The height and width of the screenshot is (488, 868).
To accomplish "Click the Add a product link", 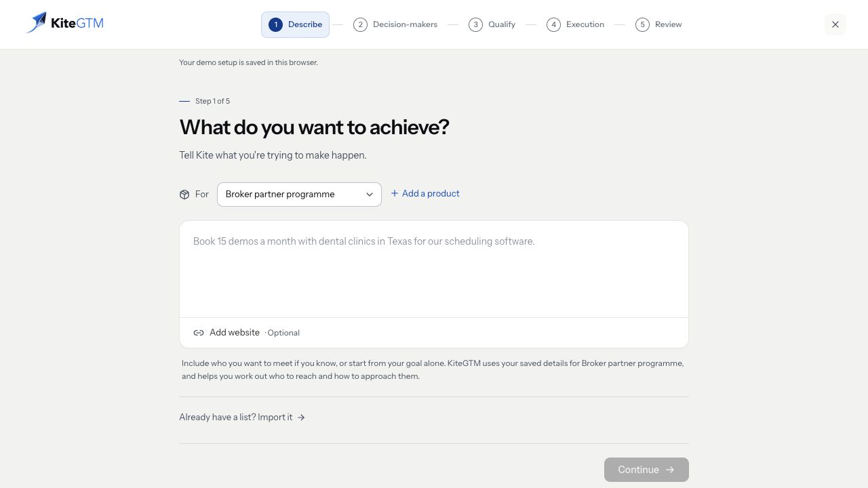I will click(x=425, y=194).
